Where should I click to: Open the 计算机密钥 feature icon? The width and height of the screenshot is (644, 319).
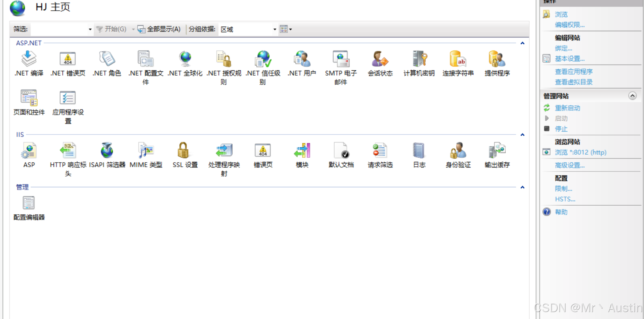point(419,59)
